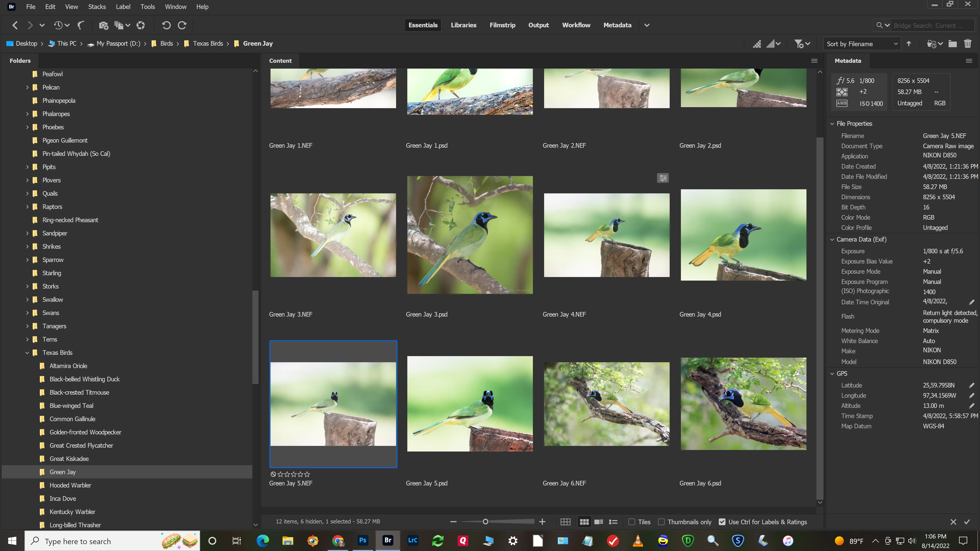This screenshot has width=980, height=551.
Task: Check the Thumbnails only option
Action: click(x=661, y=522)
